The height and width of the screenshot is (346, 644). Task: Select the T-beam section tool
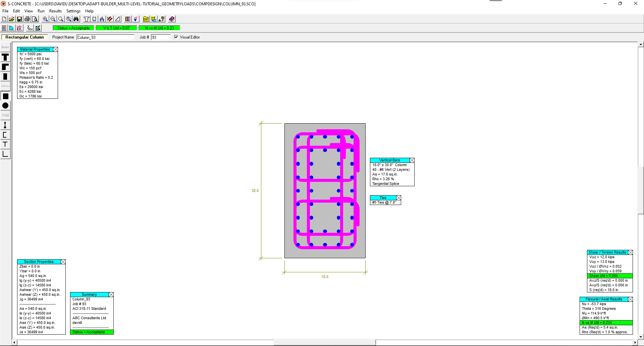point(5,58)
